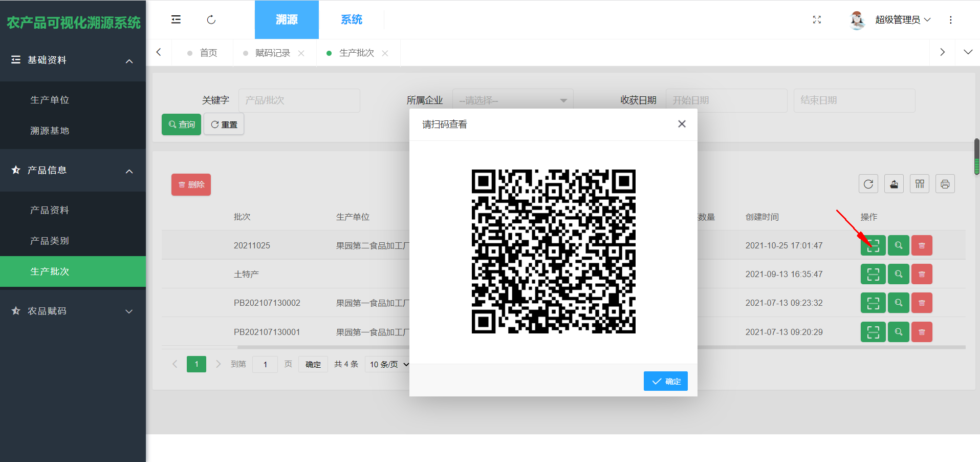The height and width of the screenshot is (462, 980).
Task: Show QR code for the 09:23:32 row
Action: 873,303
